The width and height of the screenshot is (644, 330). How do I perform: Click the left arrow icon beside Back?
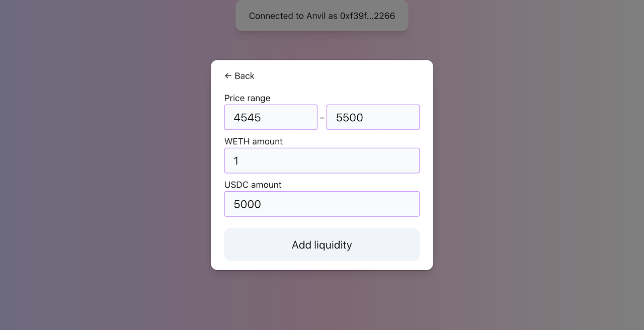pos(228,76)
